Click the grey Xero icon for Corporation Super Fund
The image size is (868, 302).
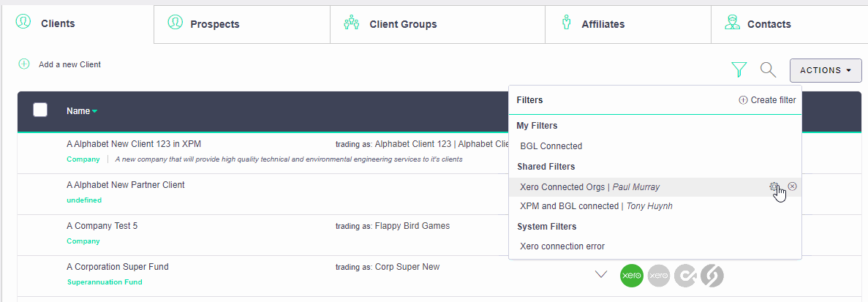tap(659, 275)
